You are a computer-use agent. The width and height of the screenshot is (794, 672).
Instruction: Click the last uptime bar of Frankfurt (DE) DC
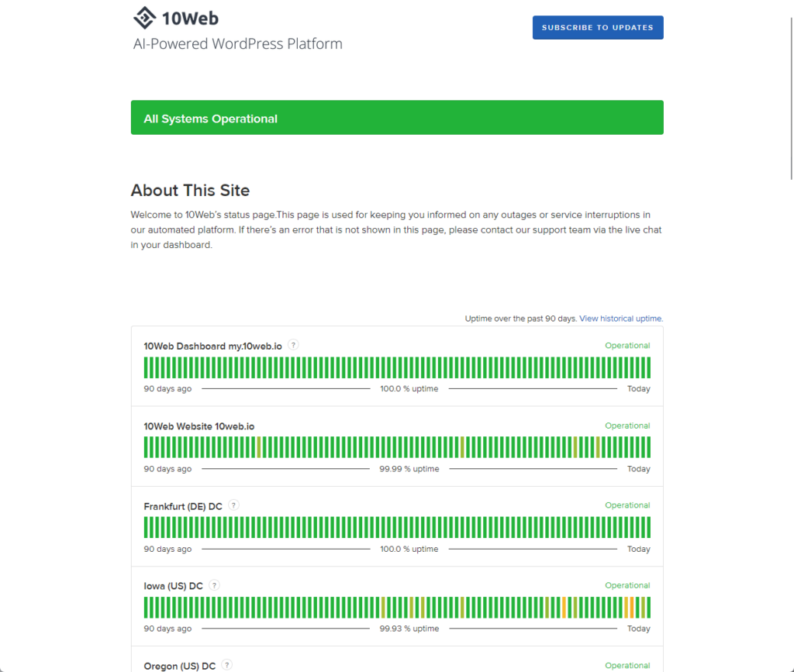click(x=649, y=527)
